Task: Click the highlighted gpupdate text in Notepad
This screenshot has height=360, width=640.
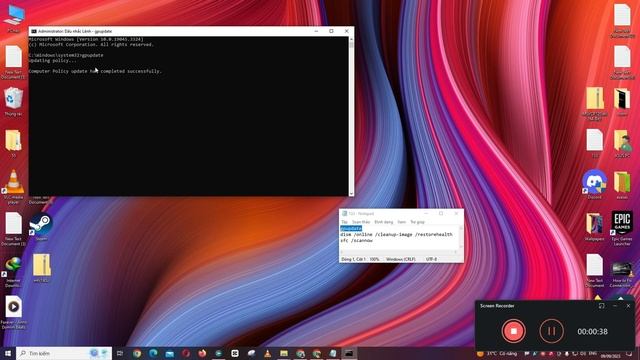Action: [x=351, y=229]
